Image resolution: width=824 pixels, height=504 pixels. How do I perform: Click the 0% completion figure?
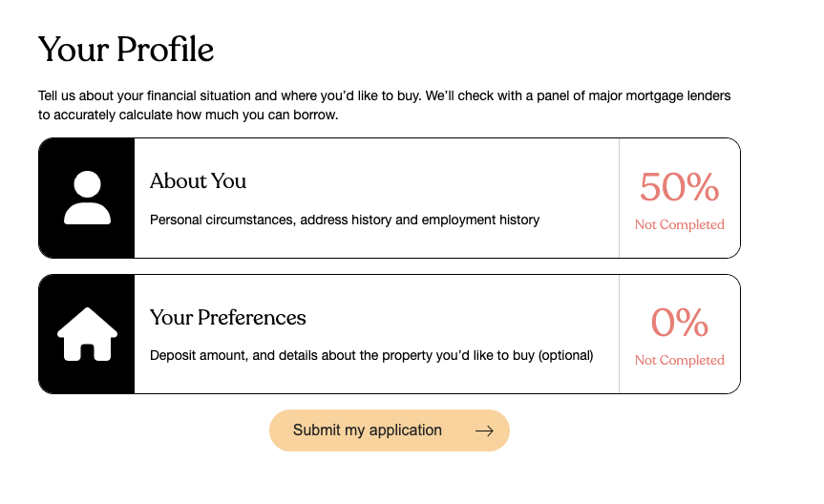[x=679, y=324]
